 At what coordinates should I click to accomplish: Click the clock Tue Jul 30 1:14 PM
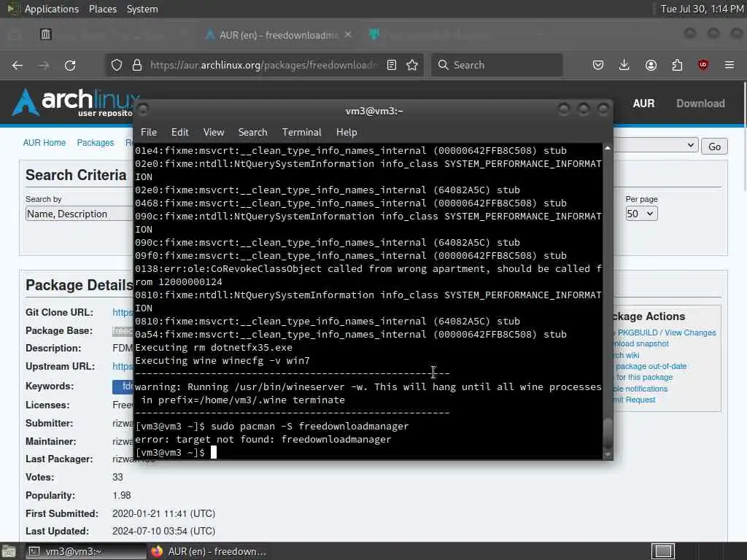[703, 9]
